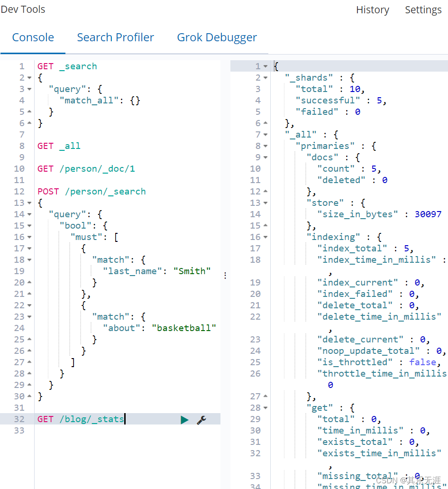Fold the second match clause at line 23
The width and height of the screenshot is (448, 489).
tap(29, 317)
